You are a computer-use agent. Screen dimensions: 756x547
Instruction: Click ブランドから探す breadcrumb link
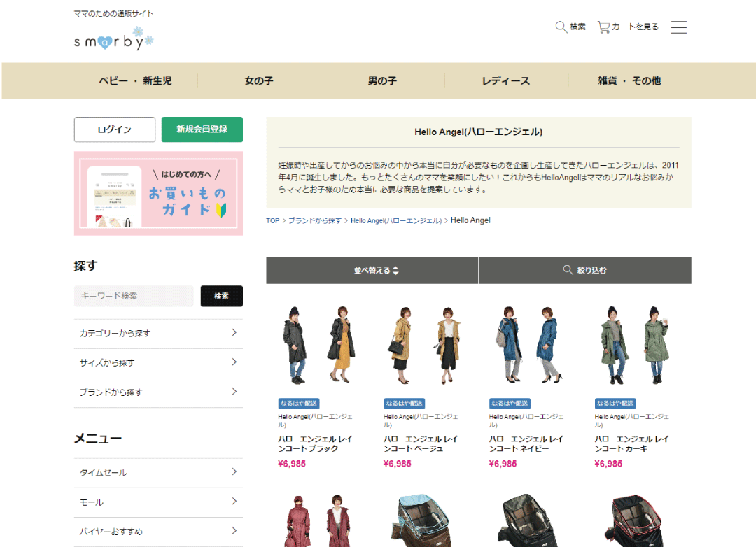(x=315, y=221)
